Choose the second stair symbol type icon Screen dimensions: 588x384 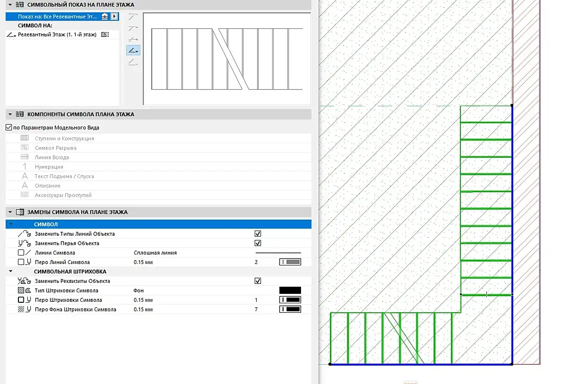coord(133,28)
